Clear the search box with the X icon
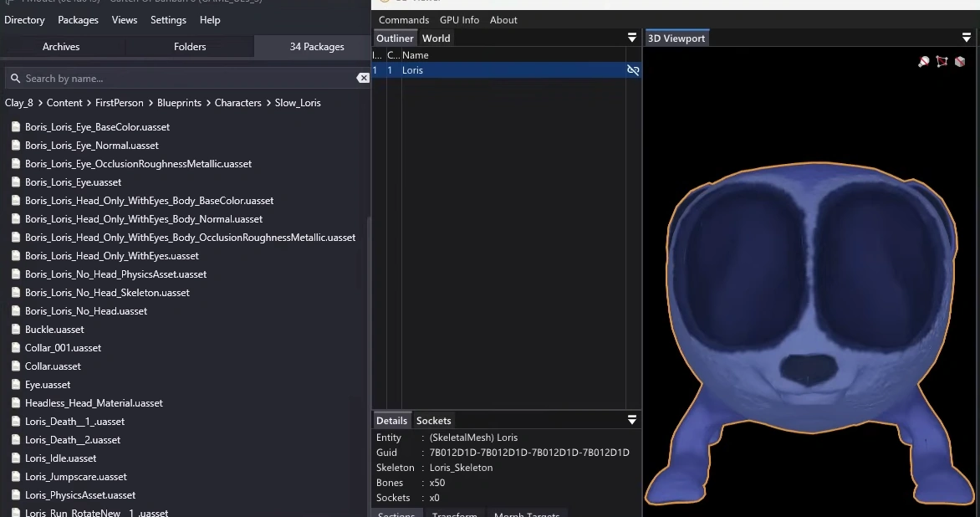 tap(363, 78)
